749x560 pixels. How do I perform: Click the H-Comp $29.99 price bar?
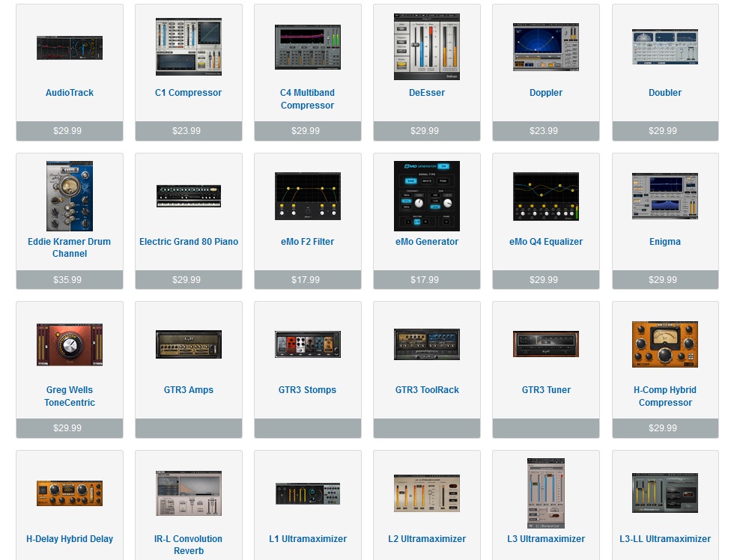[665, 428]
